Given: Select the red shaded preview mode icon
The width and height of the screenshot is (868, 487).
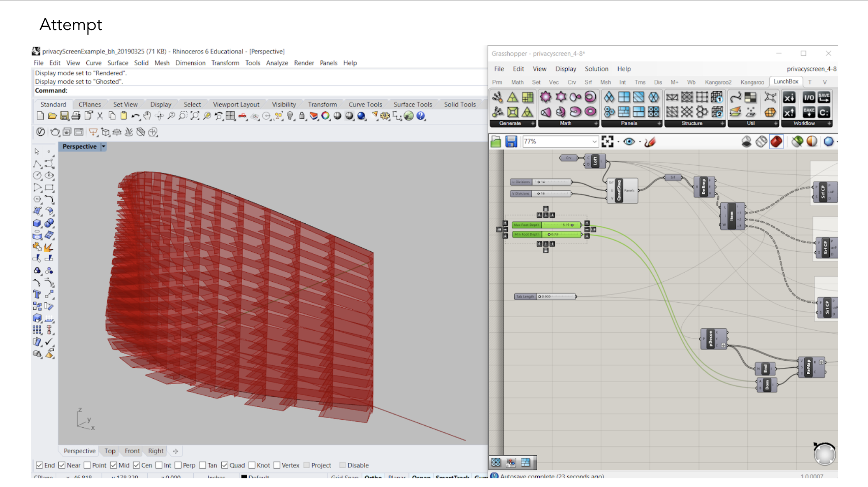Looking at the screenshot, I should pos(776,141).
